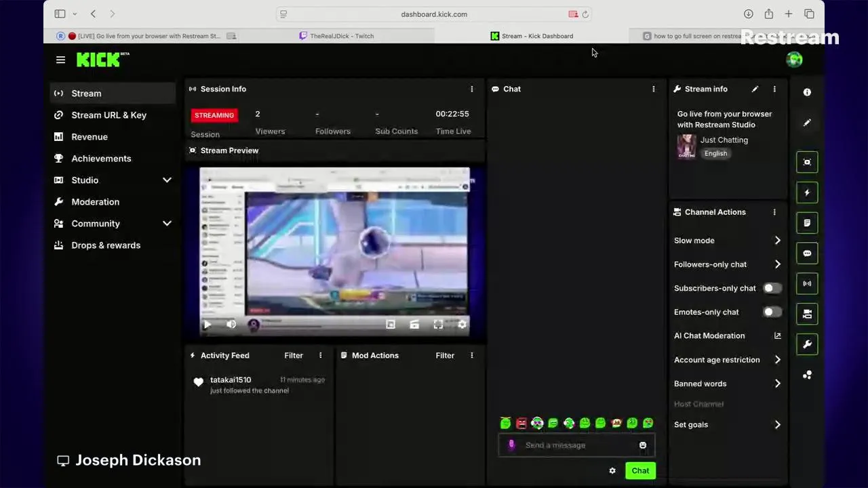The image size is (868, 488).
Task: Open Mod Actions options menu
Action: pos(472,355)
